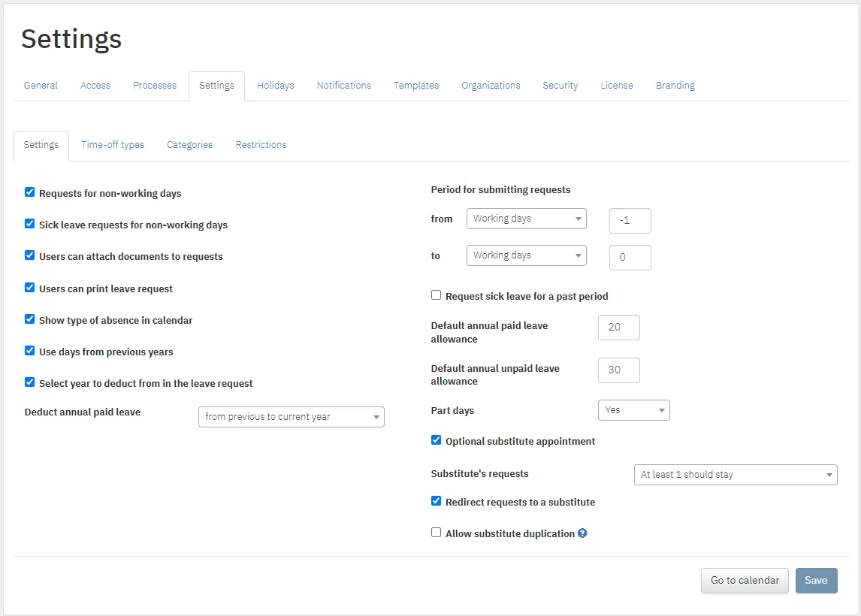Screen dimensions: 861x616
Task: Click help icon beside Allow substitute duplication
Action: [x=582, y=533]
